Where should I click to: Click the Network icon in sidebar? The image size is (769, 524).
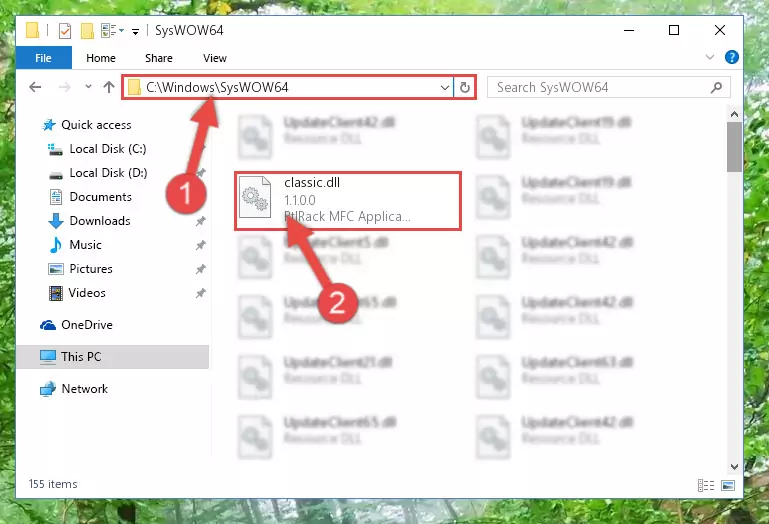[48, 389]
